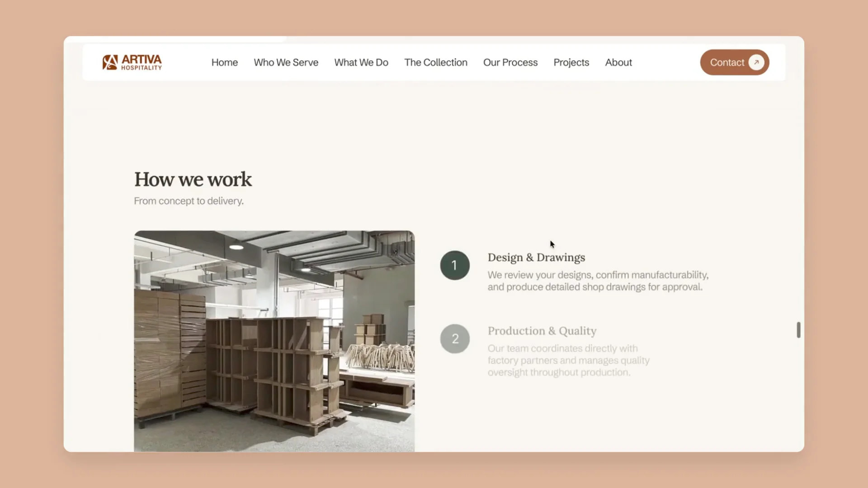Click the page scrollbar thumb
Image resolution: width=868 pixels, height=488 pixels.
tap(798, 330)
